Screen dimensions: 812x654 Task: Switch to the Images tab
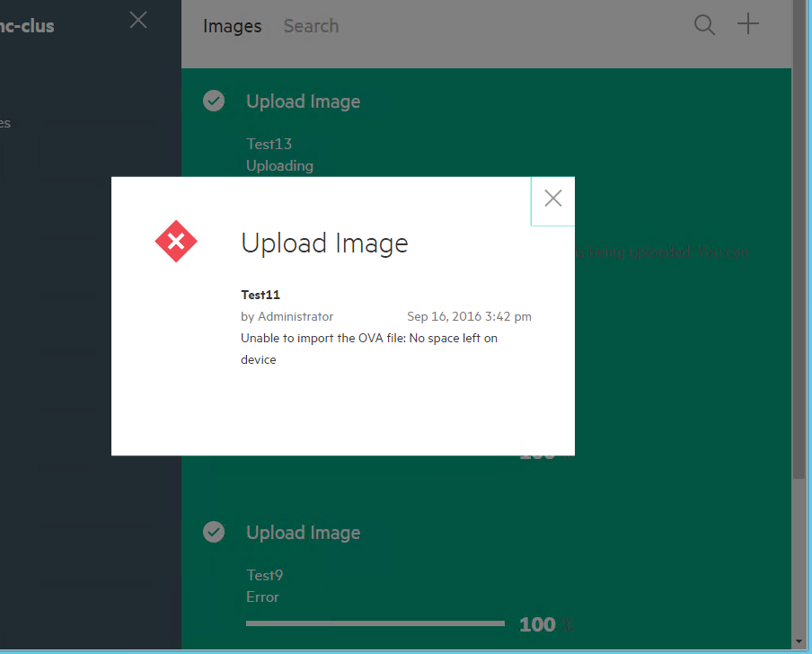[x=232, y=26]
